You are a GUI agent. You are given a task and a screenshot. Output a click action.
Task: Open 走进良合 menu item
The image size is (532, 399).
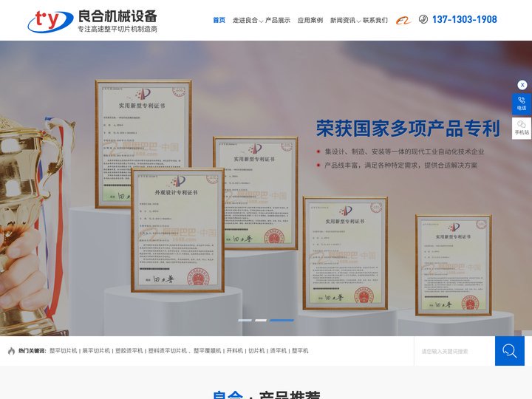(245, 21)
